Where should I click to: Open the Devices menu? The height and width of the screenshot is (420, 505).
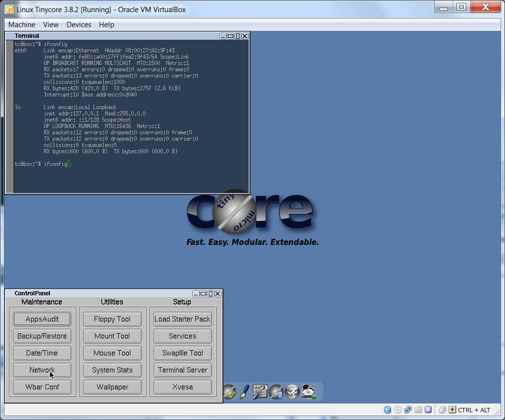pyautogui.click(x=79, y=25)
